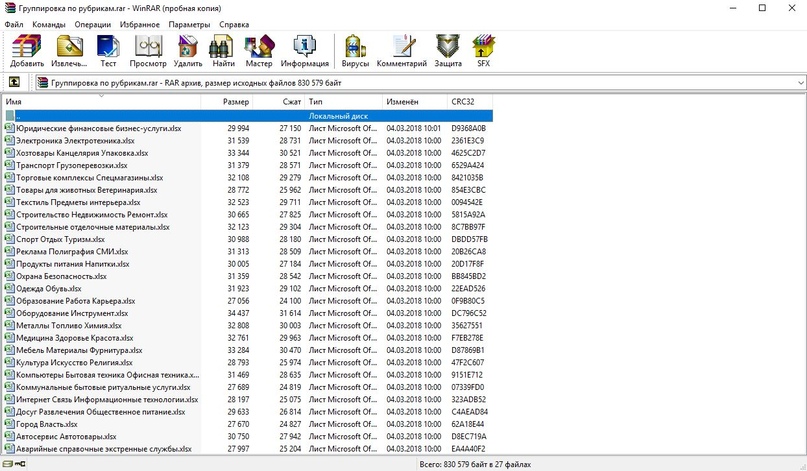Open the Просмотр (View) tool
Viewport: 807px width, 471px height.
point(148,50)
